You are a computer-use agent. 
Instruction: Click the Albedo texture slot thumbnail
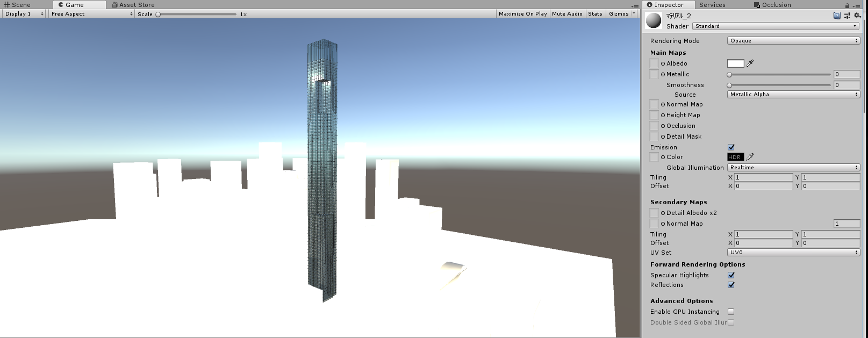click(654, 63)
